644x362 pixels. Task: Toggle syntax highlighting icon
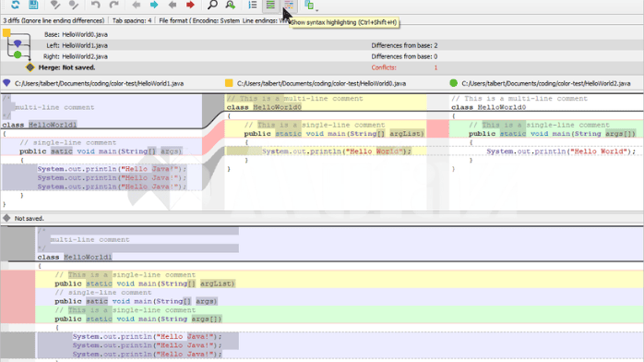(289, 5)
